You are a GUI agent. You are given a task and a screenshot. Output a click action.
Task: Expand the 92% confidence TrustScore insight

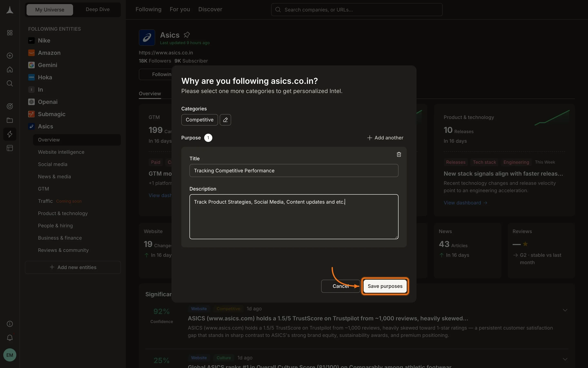[x=565, y=310]
